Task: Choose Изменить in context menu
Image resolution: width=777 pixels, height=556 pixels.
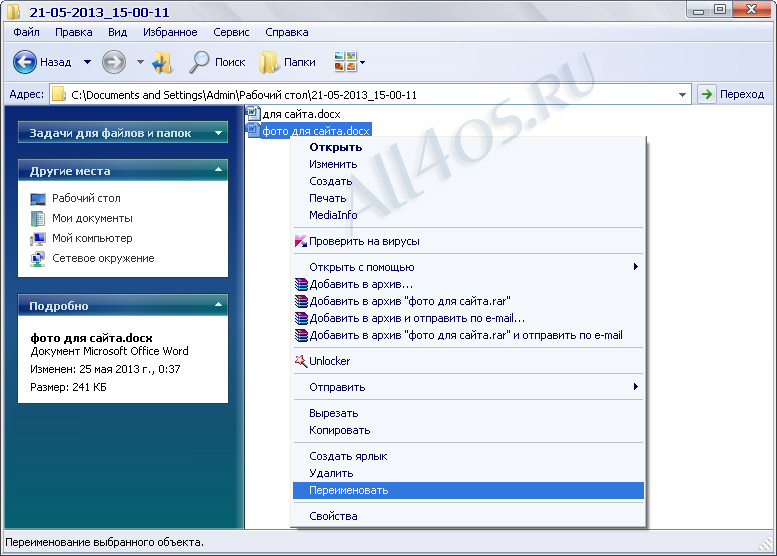Action: [468, 164]
